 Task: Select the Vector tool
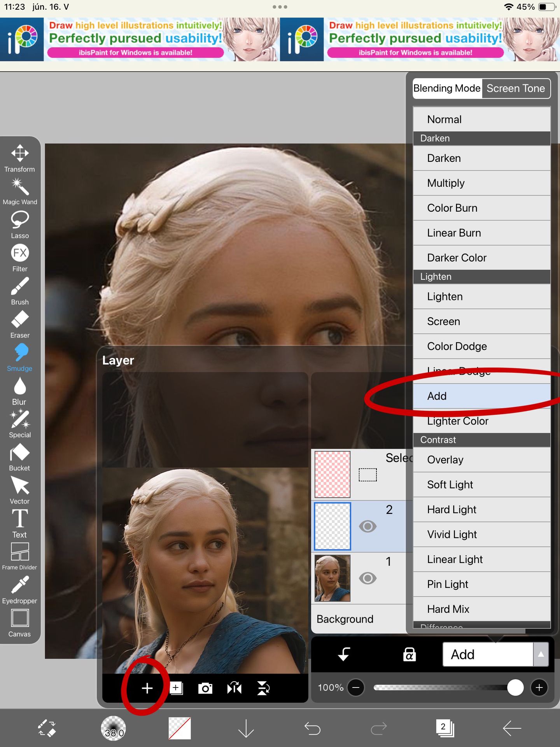click(x=20, y=490)
